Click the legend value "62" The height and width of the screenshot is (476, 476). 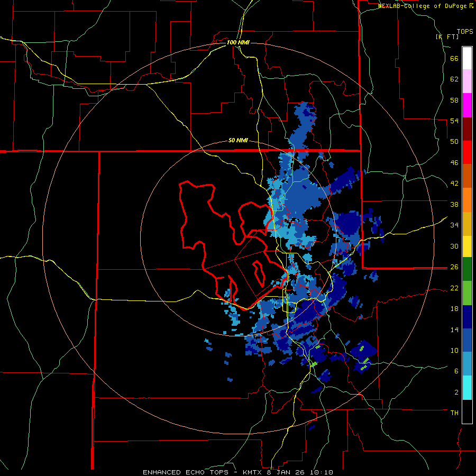[454, 79]
